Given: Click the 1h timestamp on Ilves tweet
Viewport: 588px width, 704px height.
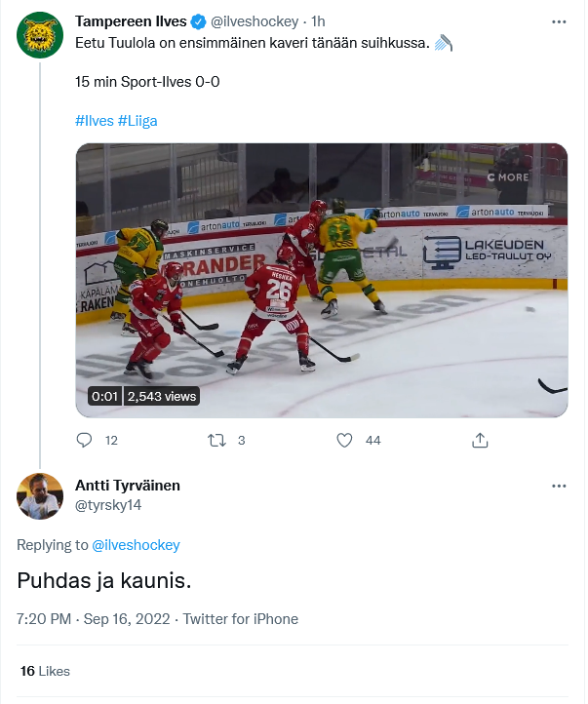Looking at the screenshot, I should coord(318,21).
